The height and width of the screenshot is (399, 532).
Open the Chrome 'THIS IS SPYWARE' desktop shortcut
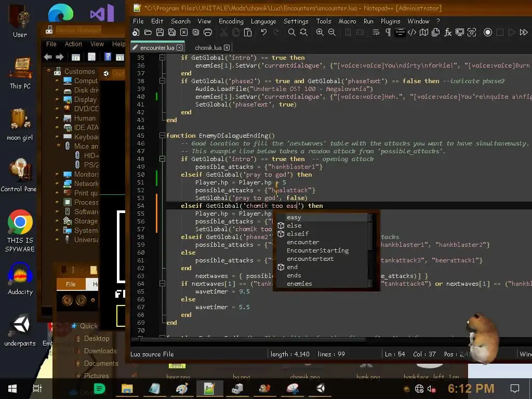(20, 231)
